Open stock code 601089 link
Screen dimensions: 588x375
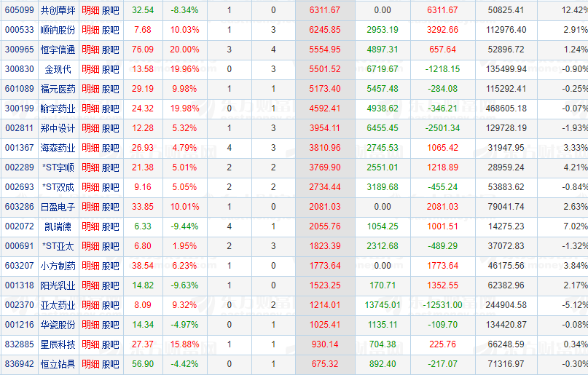[19, 89]
